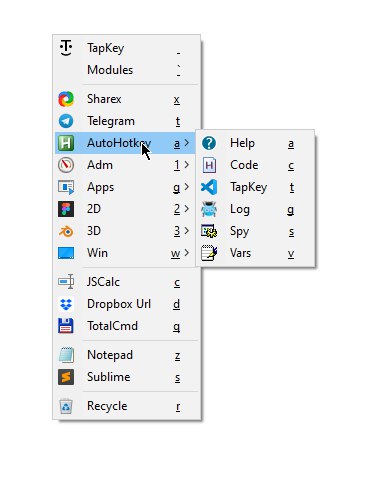Open Help in AutoHotkey submenu
This screenshot has width=384, height=484.
tap(255, 143)
